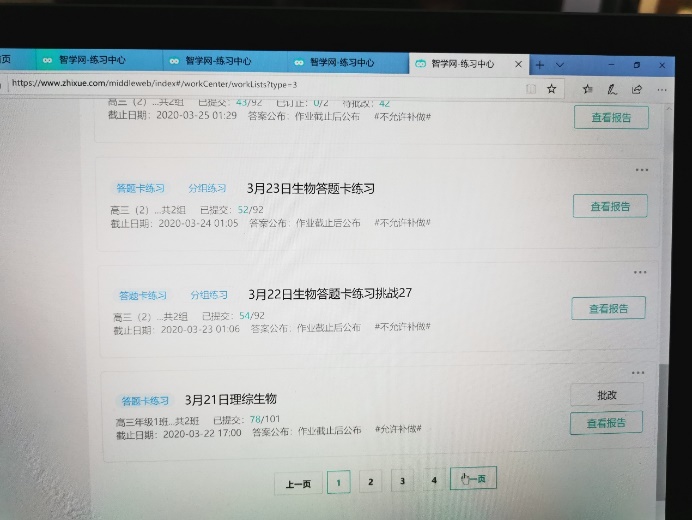
Task: Go to next page 下一页
Action: pyautogui.click(x=473, y=479)
